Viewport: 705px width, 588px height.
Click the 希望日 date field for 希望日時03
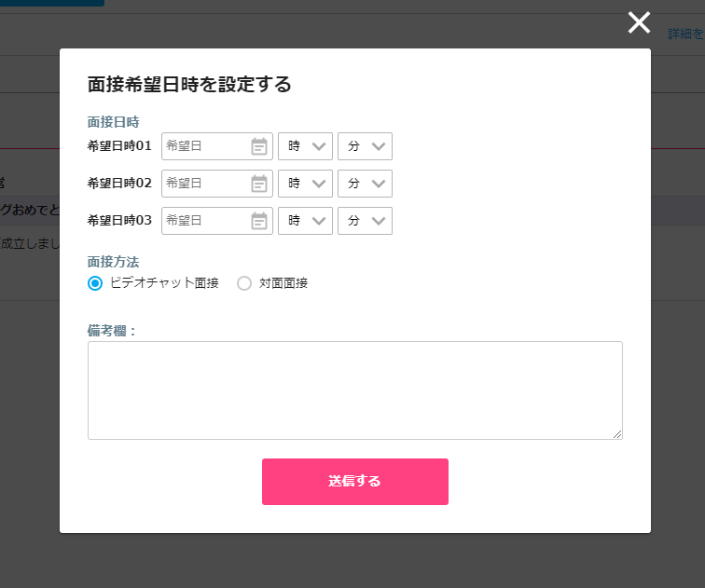tap(217, 221)
